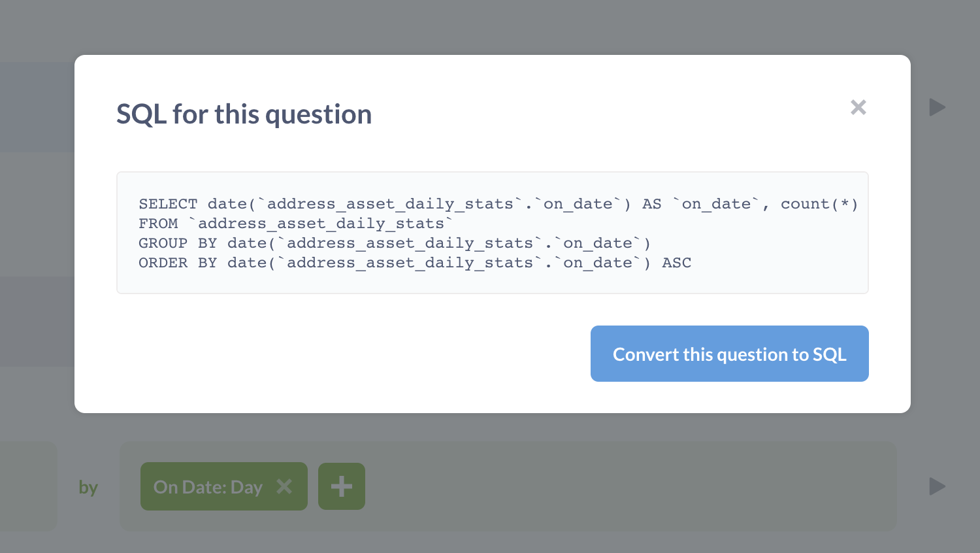Screen dimensions: 980x553
Task: Trigger query execution with the top arrow icon
Action: (x=937, y=107)
